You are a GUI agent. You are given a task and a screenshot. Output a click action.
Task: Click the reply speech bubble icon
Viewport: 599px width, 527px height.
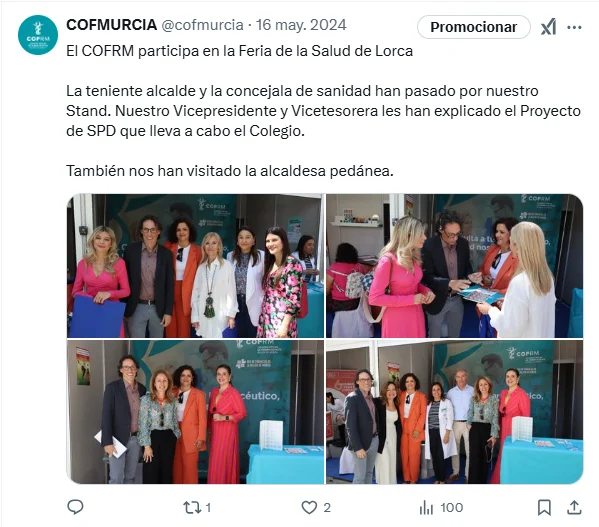coord(75,507)
